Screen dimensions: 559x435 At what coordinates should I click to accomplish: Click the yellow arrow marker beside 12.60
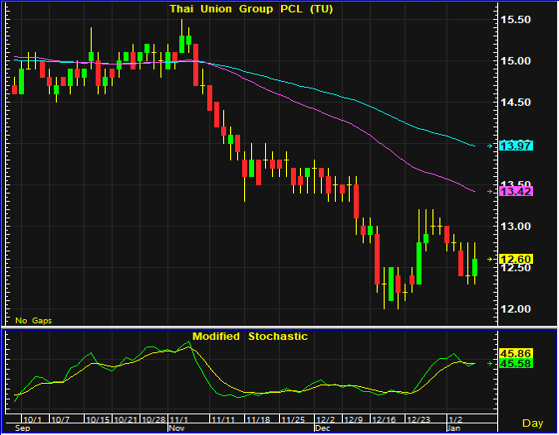(490, 259)
